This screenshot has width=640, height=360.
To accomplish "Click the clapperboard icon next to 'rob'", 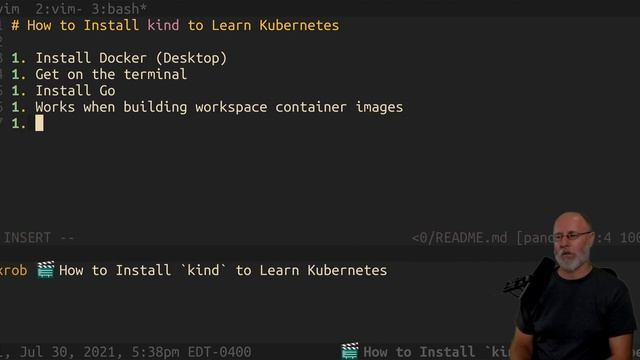I will click(x=45, y=270).
